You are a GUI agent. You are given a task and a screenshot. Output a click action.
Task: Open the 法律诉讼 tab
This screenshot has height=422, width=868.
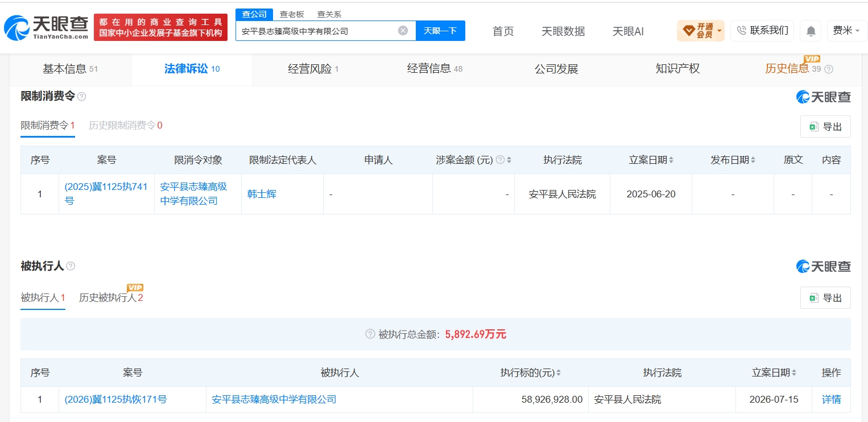pyautogui.click(x=192, y=69)
